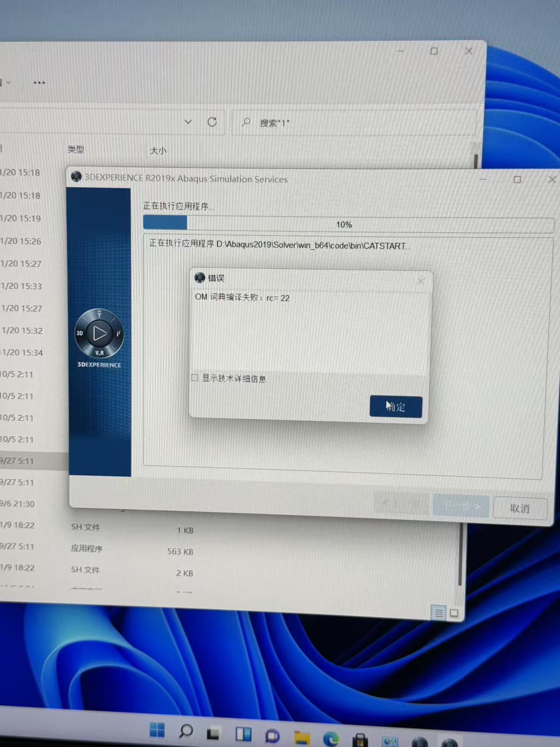The image size is (560, 747).
Task: Open Microsoft Store from the taskbar
Action: click(x=360, y=740)
